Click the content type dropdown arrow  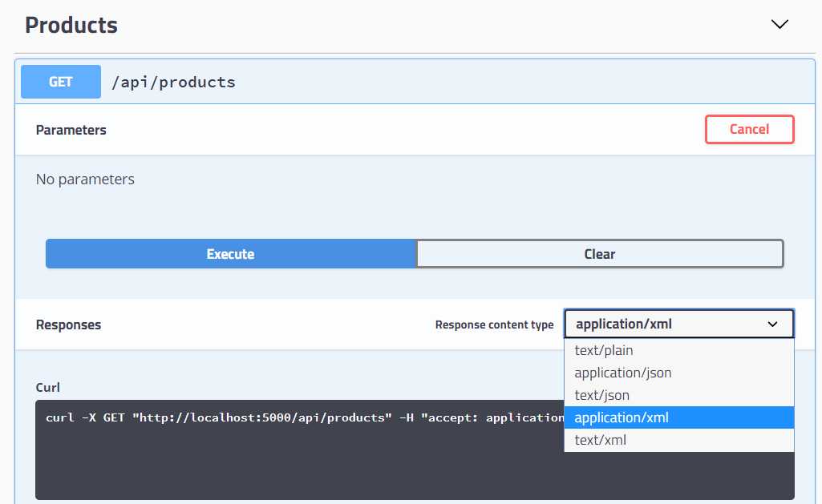coord(772,325)
